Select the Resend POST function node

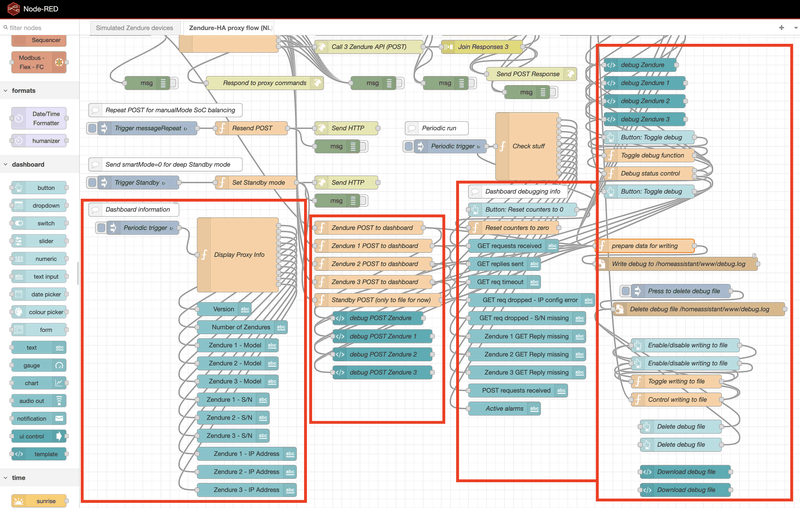(251, 129)
